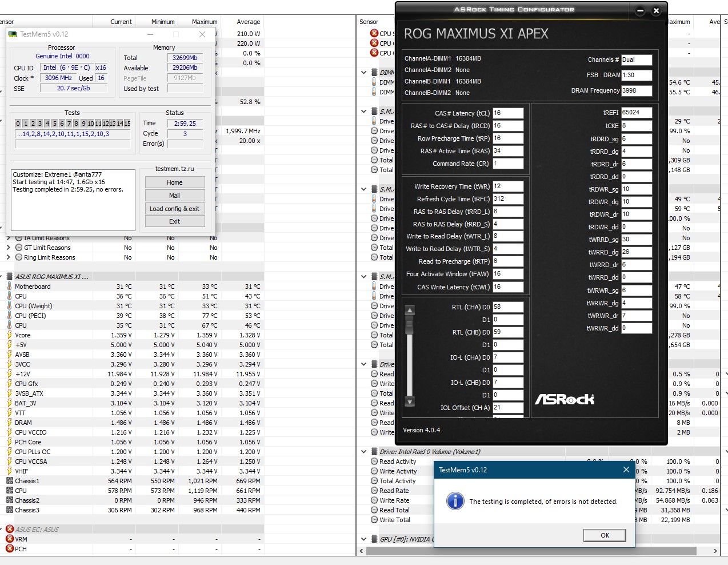Select the DRAM 1.486 V row
The height and width of the screenshot is (565, 728).
click(x=132, y=423)
